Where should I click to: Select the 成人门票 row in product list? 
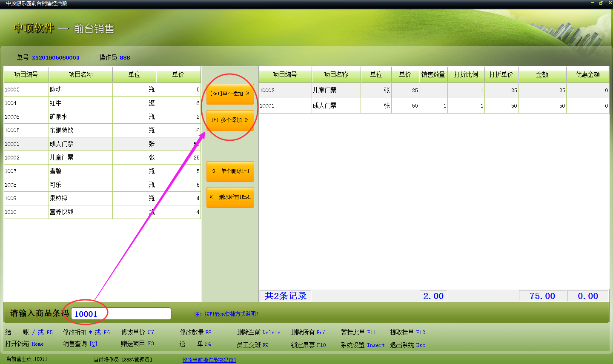102,144
